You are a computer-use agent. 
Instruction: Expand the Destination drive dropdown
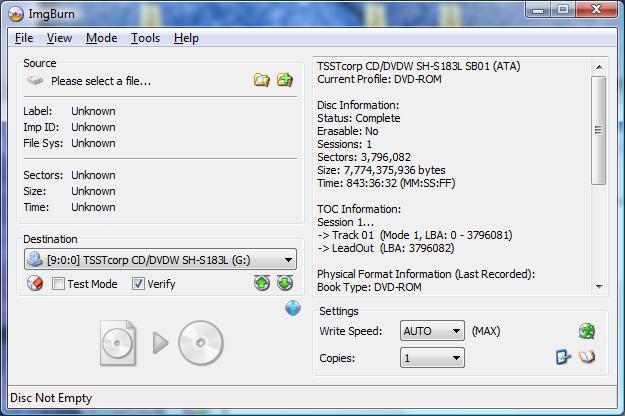(288, 260)
